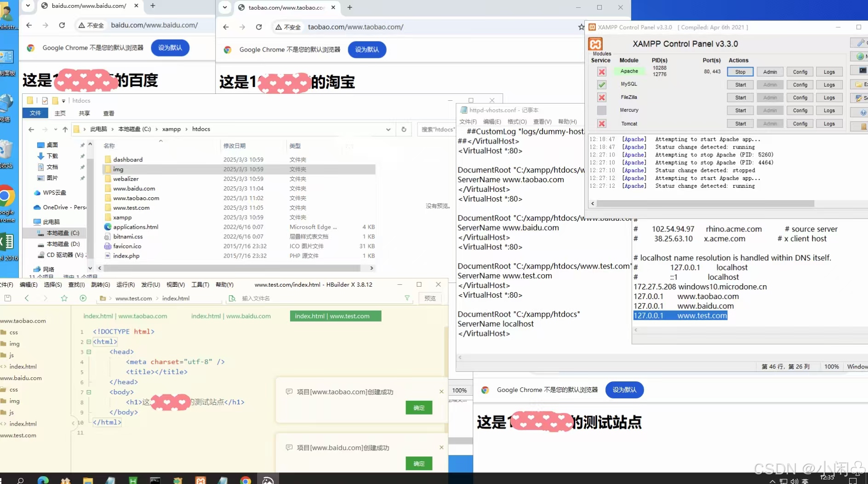Click the Stop button for Apache
This screenshot has width=868, height=484.
pos(740,72)
